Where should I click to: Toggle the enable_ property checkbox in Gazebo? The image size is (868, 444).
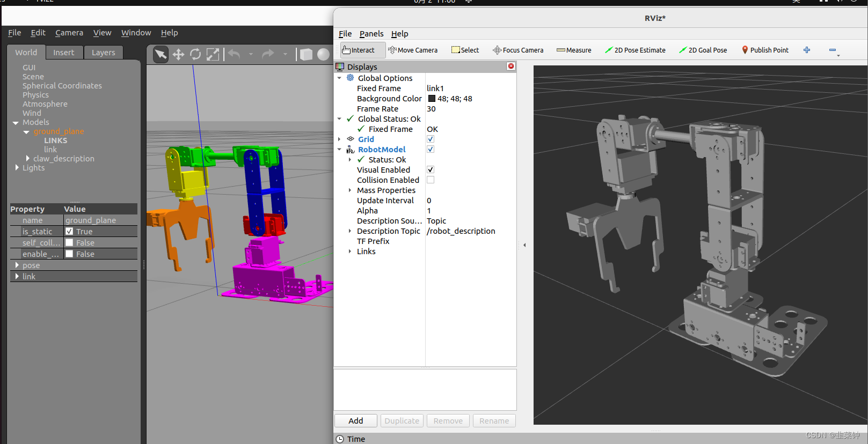69,254
